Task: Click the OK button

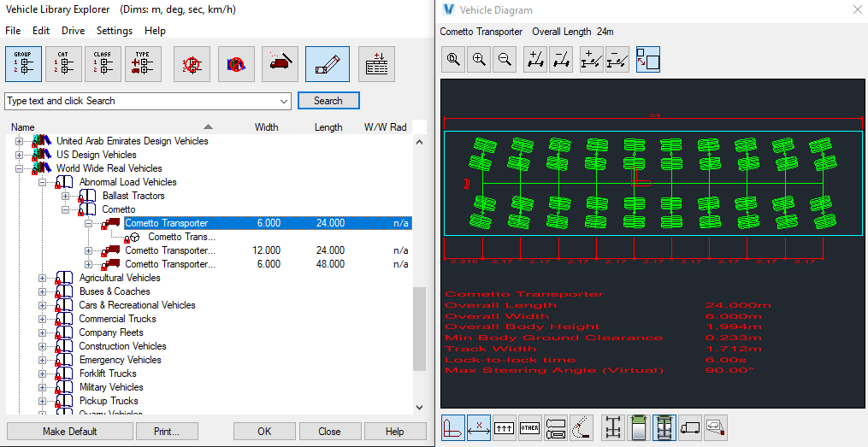Action: [x=264, y=431]
